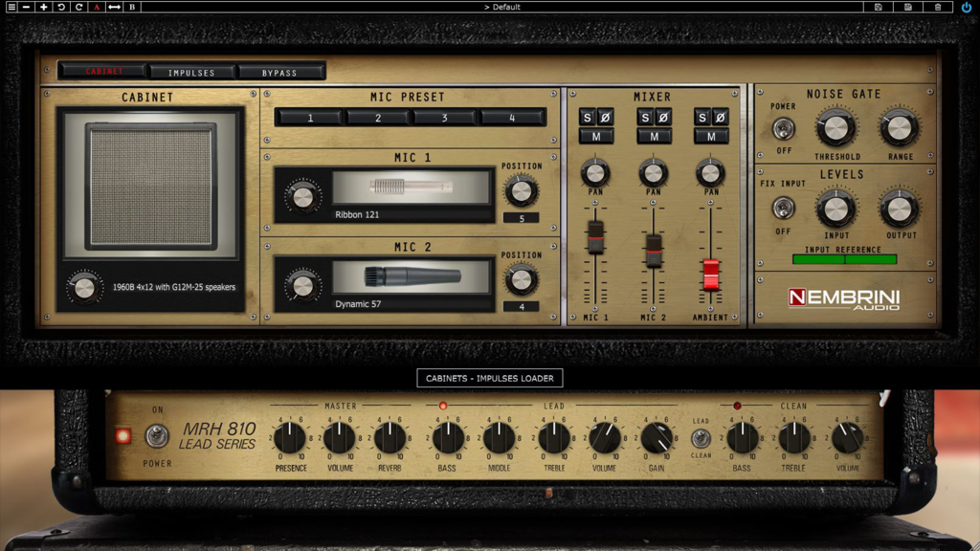Screen dimensions: 980x551
Task: Mute the MIC 1 mixer channel
Action: coord(596,136)
